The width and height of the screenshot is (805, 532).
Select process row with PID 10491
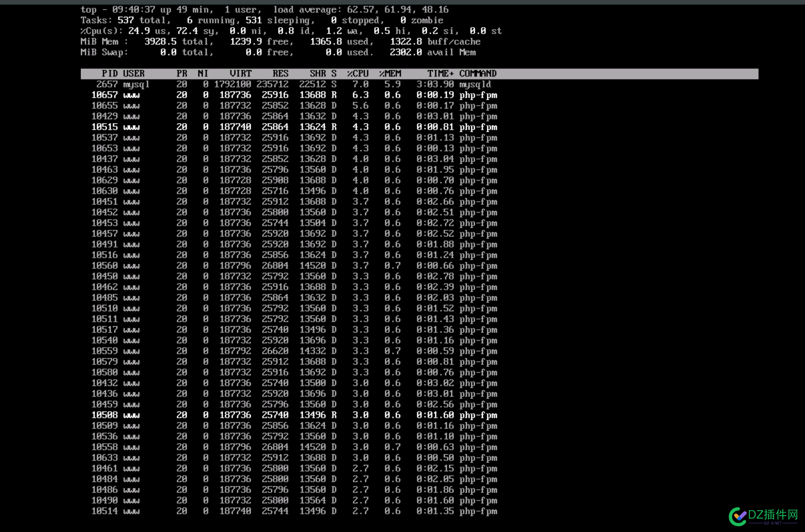tap(293, 244)
